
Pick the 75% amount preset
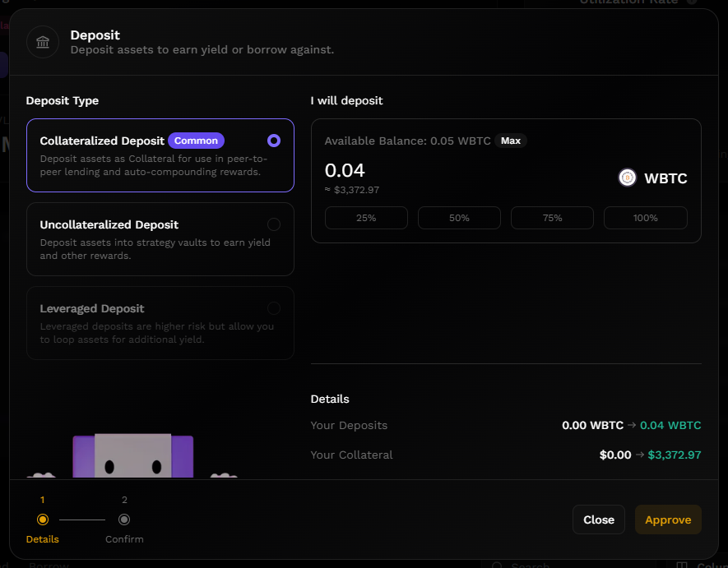click(552, 218)
